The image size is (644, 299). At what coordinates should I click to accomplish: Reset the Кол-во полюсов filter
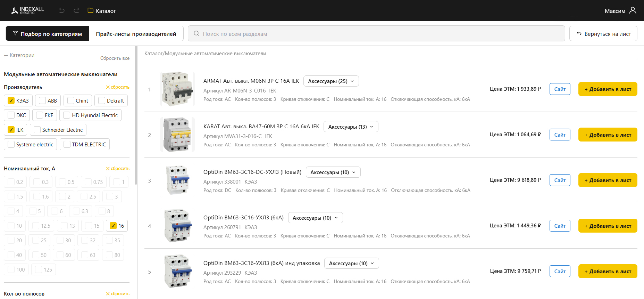tap(118, 294)
